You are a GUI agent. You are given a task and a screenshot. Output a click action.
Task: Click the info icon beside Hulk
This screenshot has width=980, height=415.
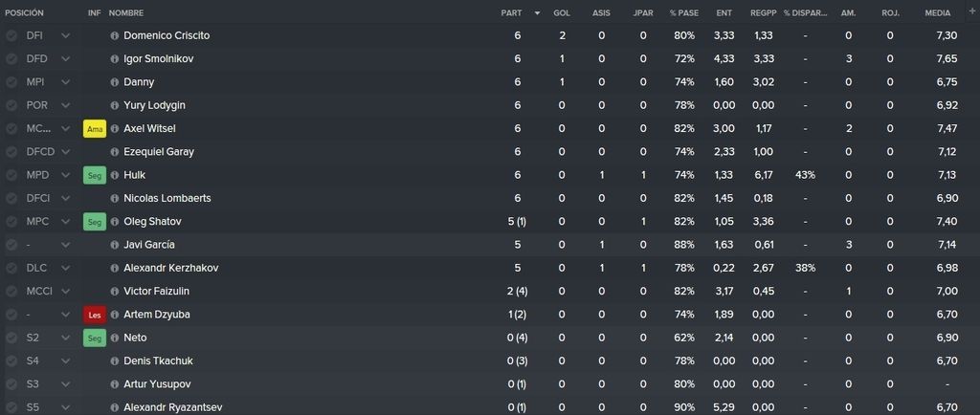115,175
